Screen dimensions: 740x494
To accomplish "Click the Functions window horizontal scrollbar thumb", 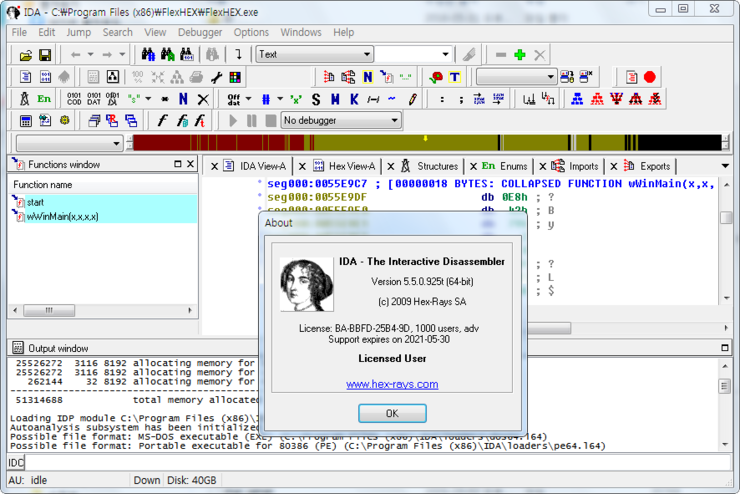I will pos(49,310).
